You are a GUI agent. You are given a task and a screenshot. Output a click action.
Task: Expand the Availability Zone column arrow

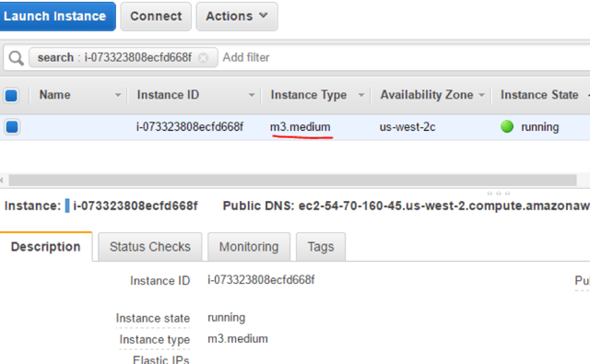tap(481, 95)
